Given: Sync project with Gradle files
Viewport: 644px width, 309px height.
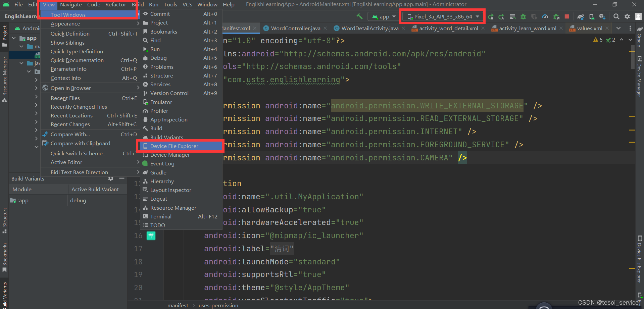Looking at the screenshot, I should (581, 16).
